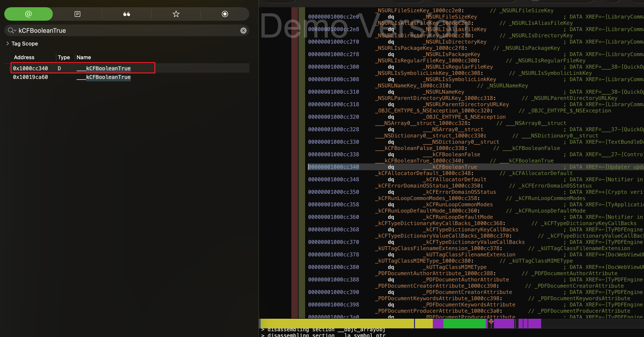Click the _kCFErrorDomainOSStatus operand at 1000cc350
The image size is (644, 337).
(x=459, y=192)
